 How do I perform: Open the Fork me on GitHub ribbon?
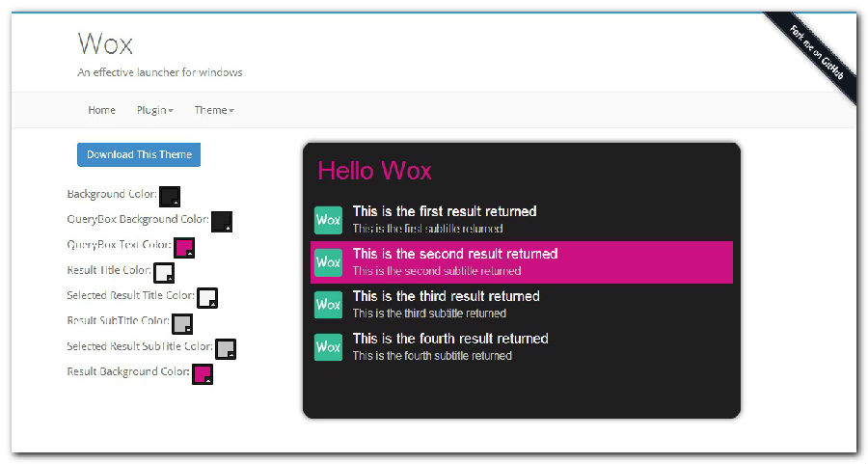click(817, 53)
